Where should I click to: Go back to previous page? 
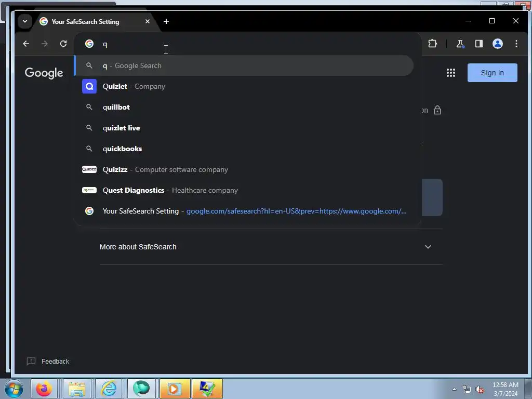tap(26, 44)
